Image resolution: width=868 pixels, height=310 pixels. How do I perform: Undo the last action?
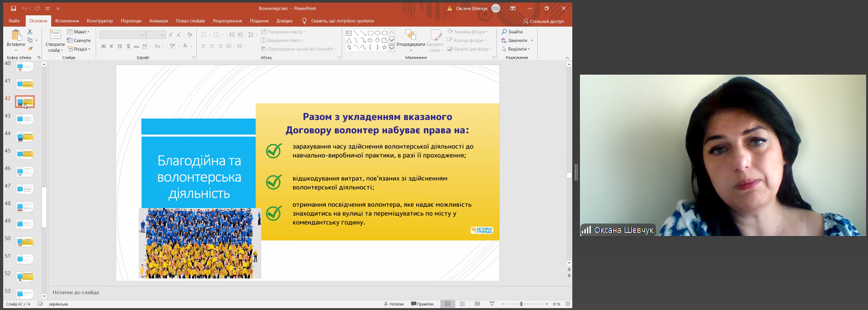tap(24, 8)
